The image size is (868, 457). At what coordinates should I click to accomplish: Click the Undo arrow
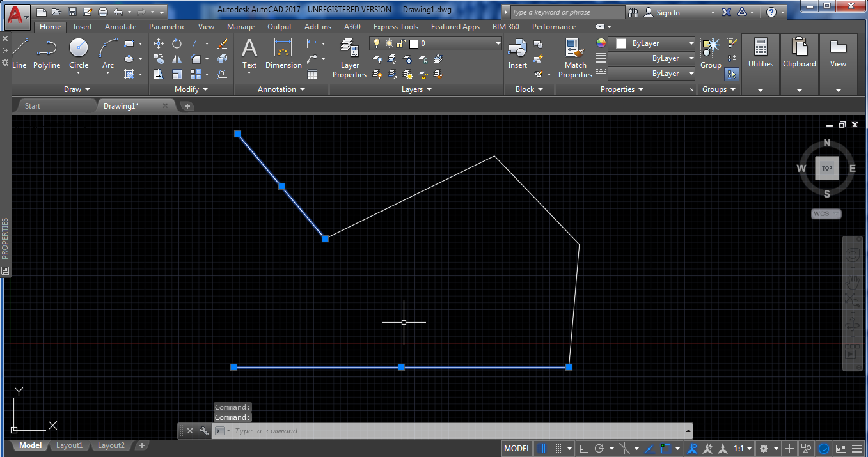pyautogui.click(x=118, y=12)
